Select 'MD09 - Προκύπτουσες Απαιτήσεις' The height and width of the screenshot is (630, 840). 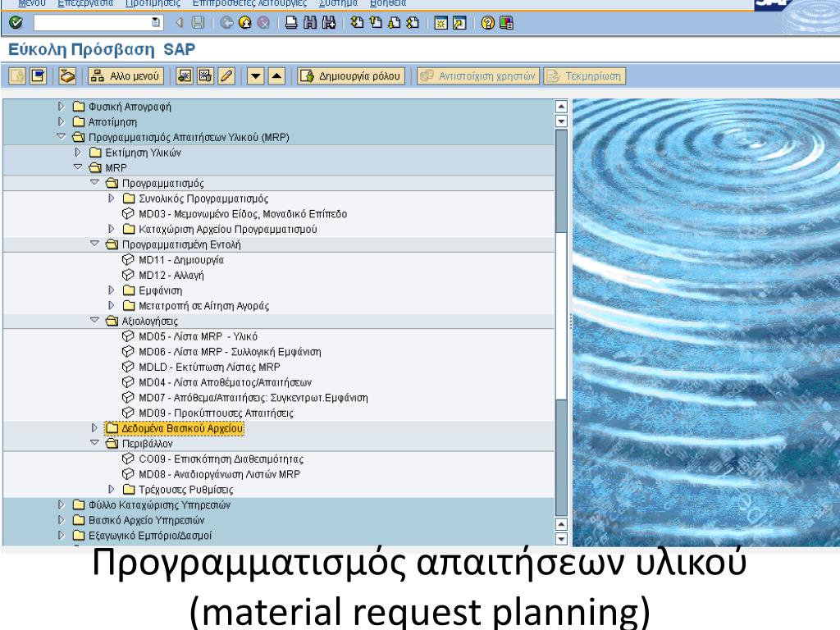216,413
